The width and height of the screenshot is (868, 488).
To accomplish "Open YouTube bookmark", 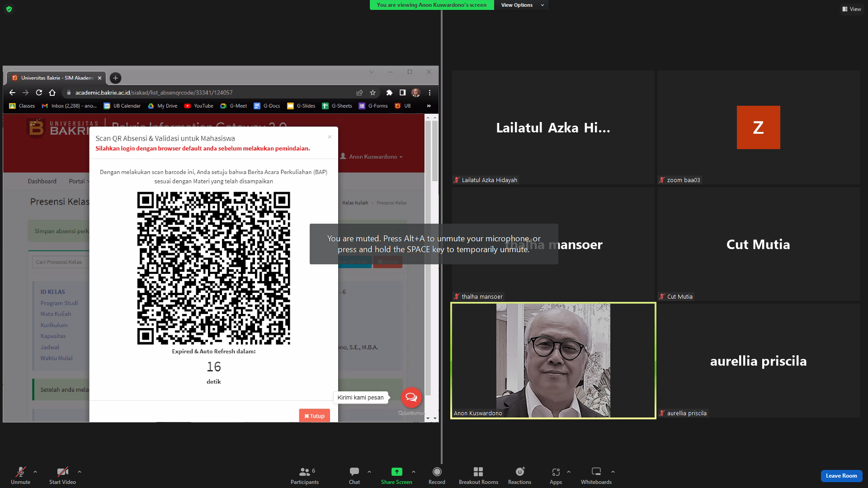I will pyautogui.click(x=199, y=106).
